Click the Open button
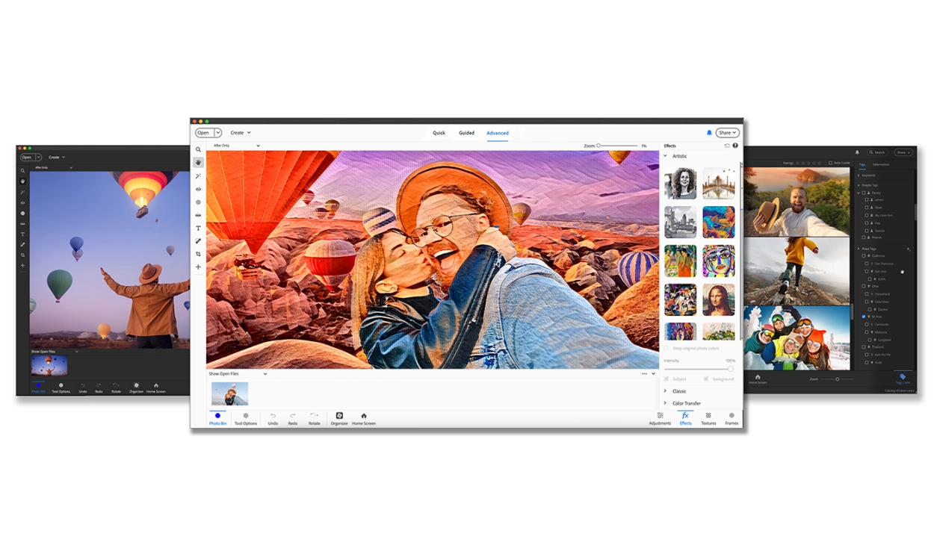The width and height of the screenshot is (934, 560). (203, 133)
